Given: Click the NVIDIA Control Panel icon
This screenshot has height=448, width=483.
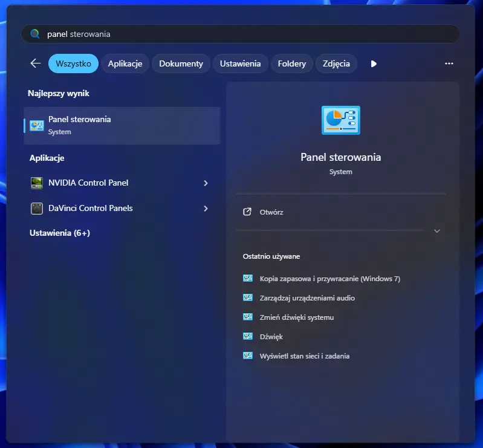Looking at the screenshot, I should click(x=37, y=183).
